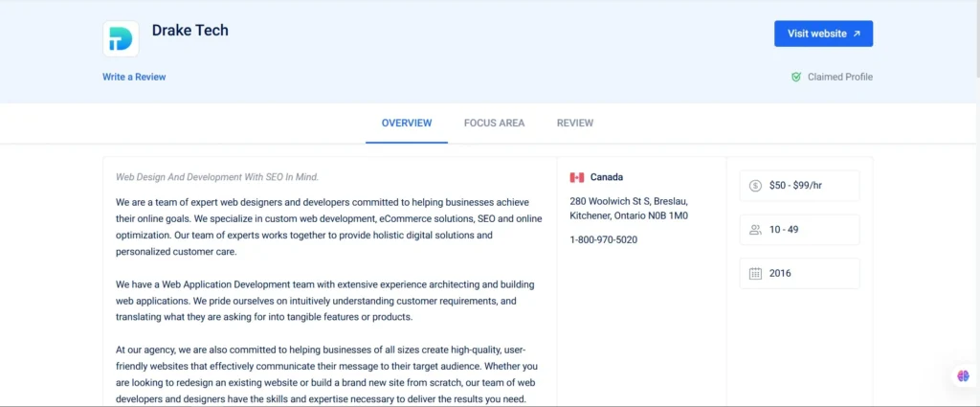Click tagline Web Design And Development With SEO
Viewport: 980px width, 407px height.
tap(217, 177)
